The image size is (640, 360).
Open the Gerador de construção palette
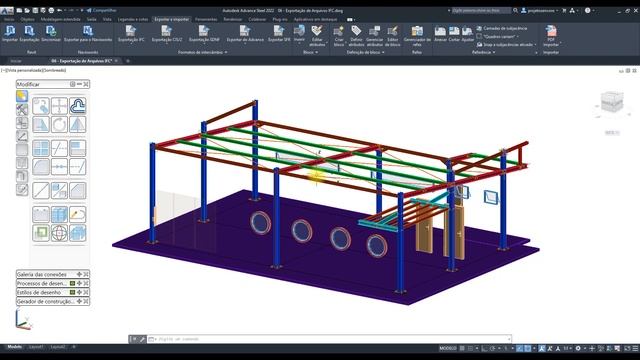[x=53, y=301]
